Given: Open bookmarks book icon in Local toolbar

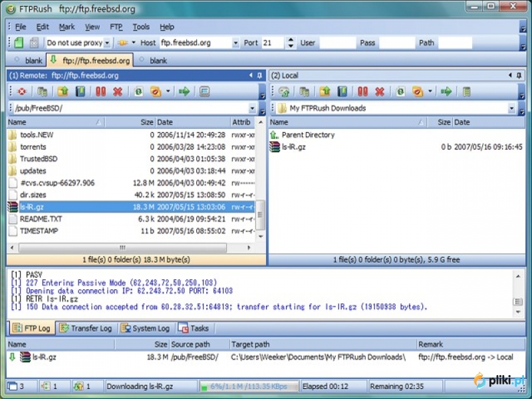Looking at the screenshot, I should (342, 92).
